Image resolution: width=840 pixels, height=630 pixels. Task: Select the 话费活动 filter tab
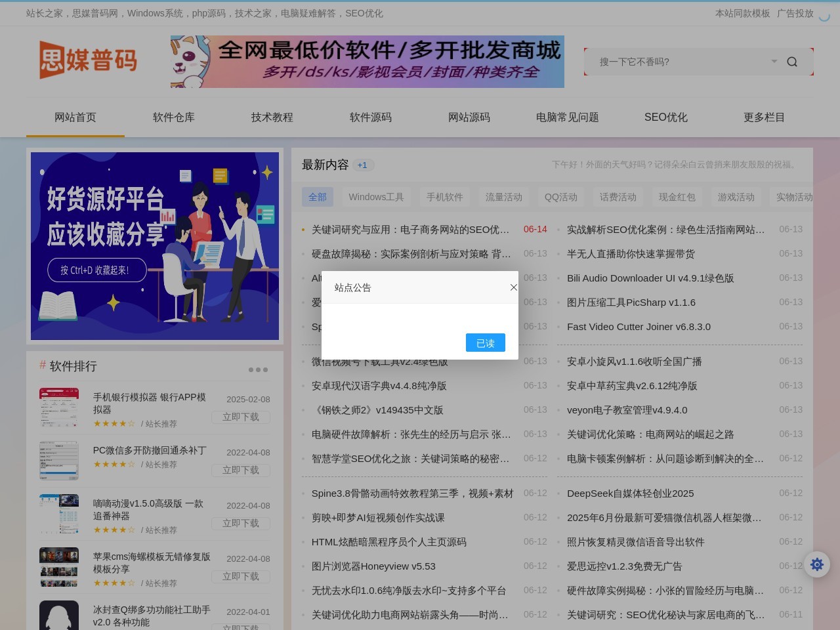coord(618,197)
